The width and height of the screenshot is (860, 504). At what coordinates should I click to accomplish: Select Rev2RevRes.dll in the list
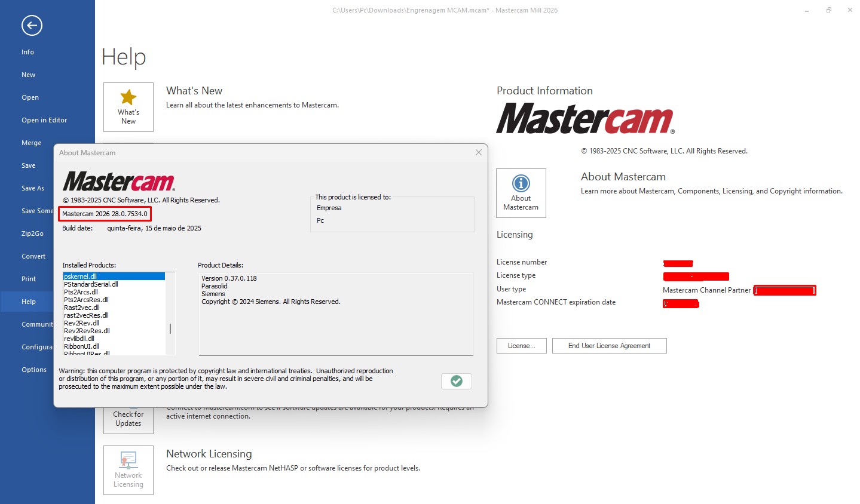[114, 331]
